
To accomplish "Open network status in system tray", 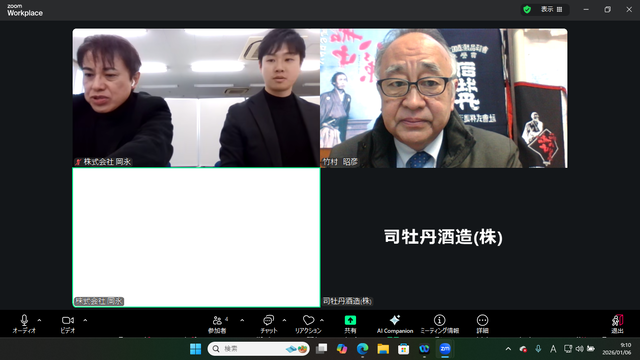I will click(x=568, y=349).
